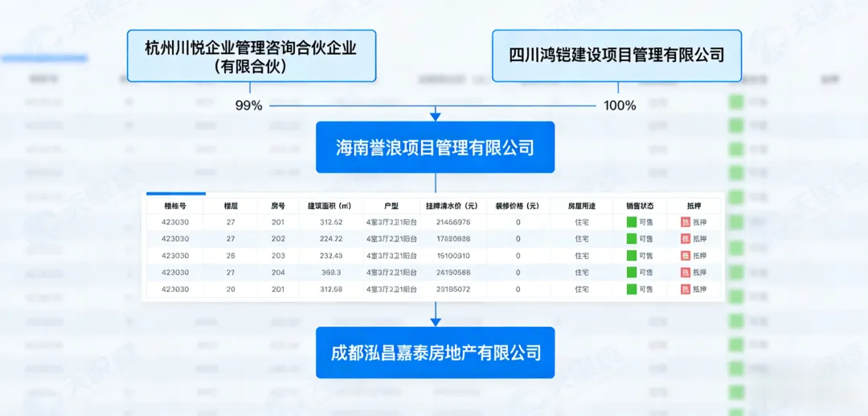The width and height of the screenshot is (868, 416).
Task: Click green 可售 square in 28195072 price row
Action: [x=632, y=289]
